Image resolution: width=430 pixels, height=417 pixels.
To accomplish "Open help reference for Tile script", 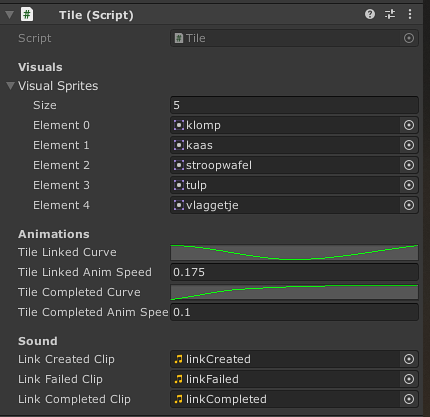I will (x=370, y=14).
